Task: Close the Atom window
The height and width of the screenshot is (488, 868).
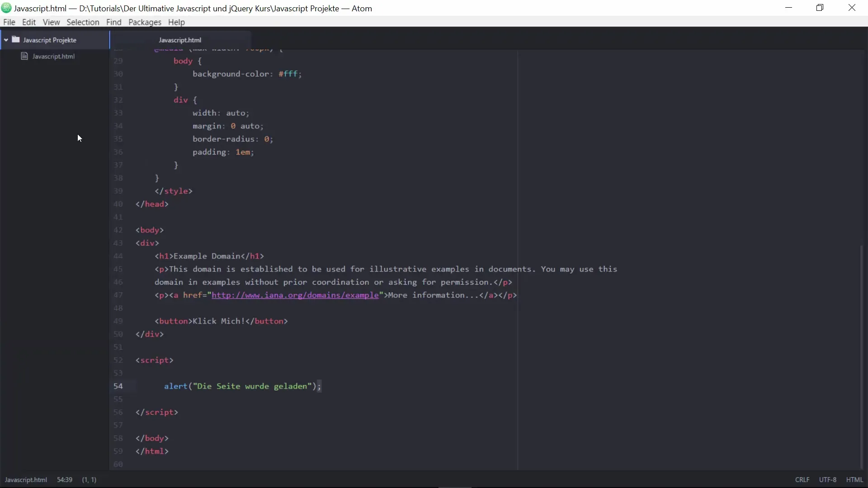Action: click(x=852, y=8)
